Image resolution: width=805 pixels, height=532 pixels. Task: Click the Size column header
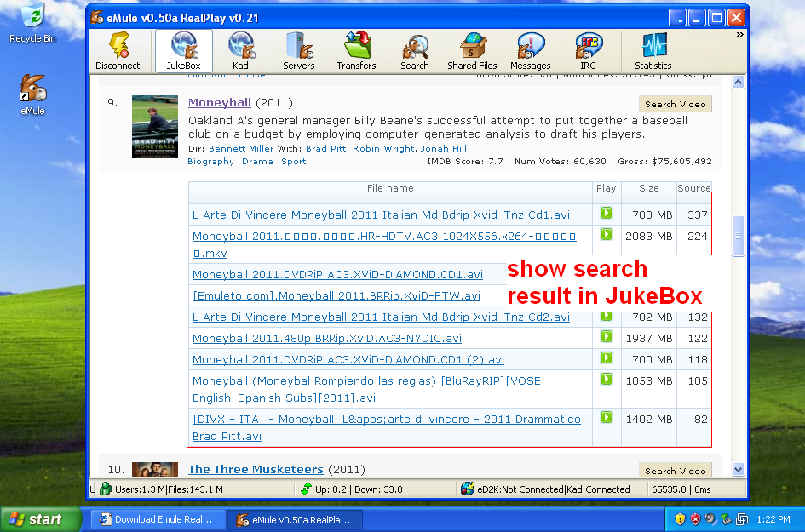tap(649, 188)
